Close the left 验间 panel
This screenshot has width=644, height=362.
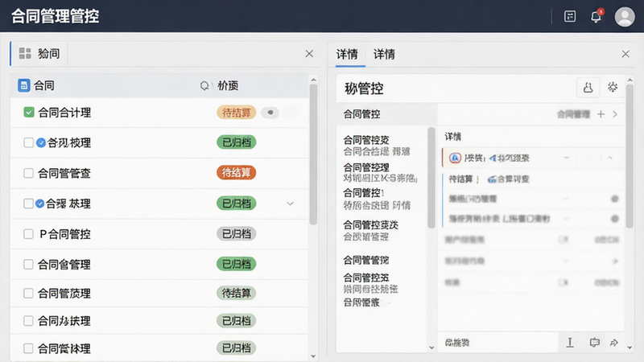[309, 53]
